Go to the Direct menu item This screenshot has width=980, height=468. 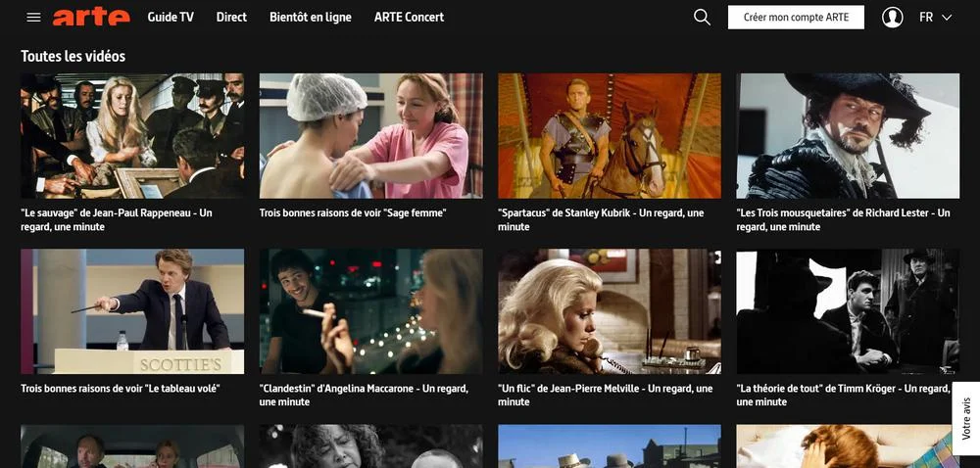(231, 18)
